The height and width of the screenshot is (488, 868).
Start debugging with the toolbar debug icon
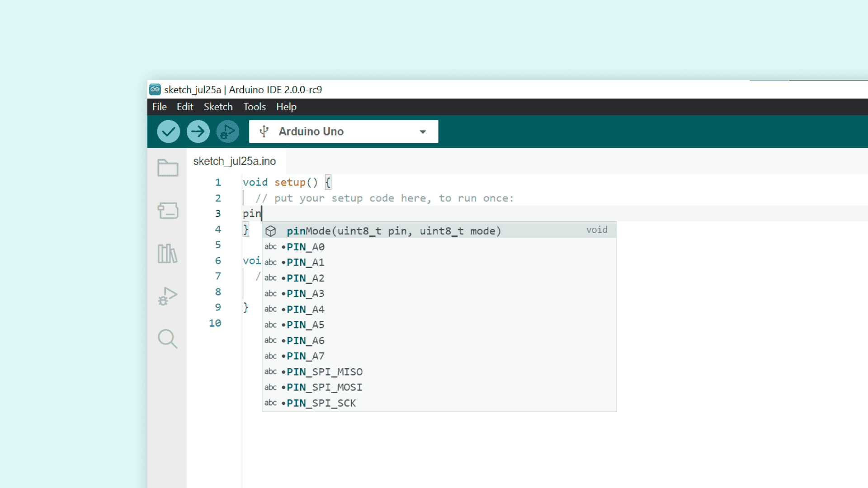point(227,131)
